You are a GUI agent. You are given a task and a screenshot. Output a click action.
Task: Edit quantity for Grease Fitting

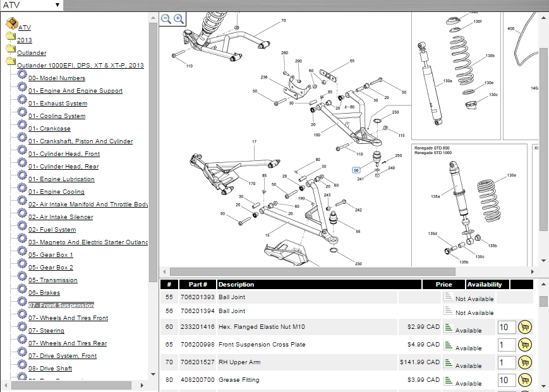pos(506,381)
